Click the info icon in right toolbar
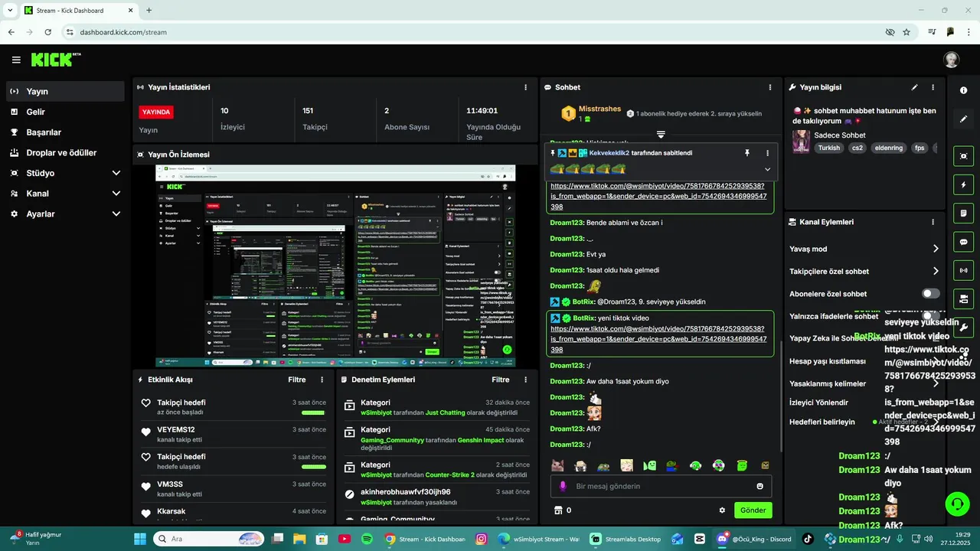The height and width of the screenshot is (551, 980). pos(963,90)
